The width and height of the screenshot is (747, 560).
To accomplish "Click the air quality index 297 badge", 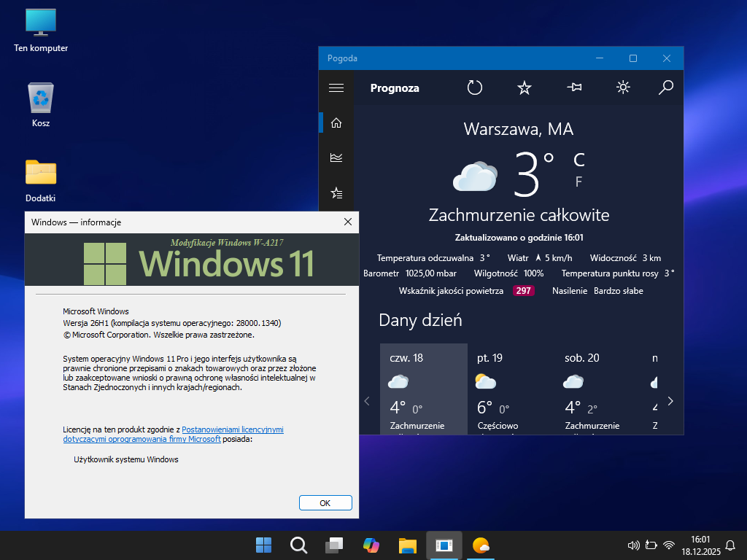I will click(x=523, y=290).
